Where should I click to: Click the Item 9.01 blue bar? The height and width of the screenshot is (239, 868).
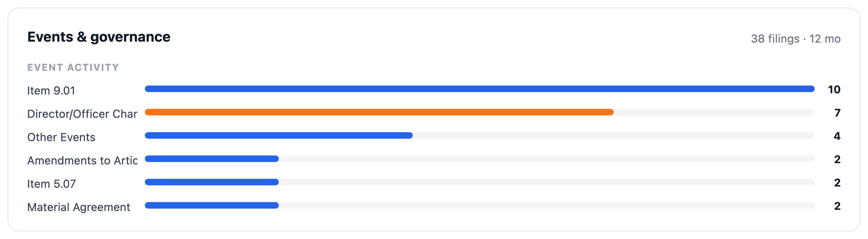point(480,89)
